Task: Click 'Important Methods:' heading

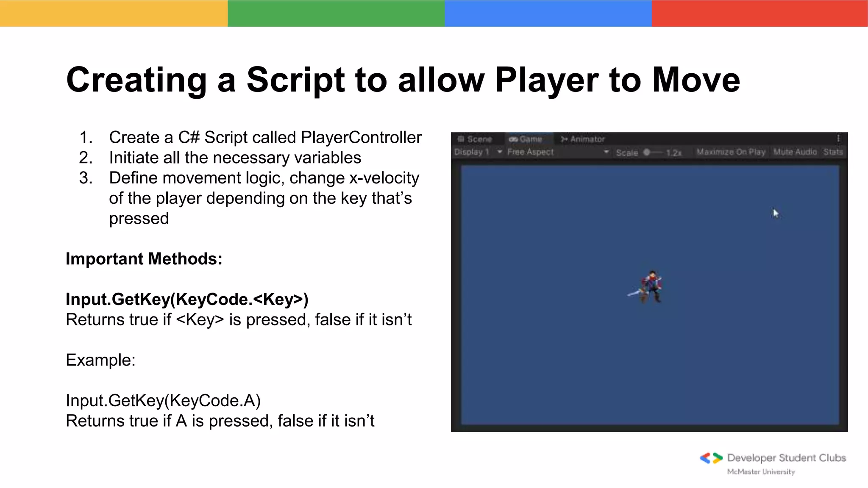Action: 144,259
